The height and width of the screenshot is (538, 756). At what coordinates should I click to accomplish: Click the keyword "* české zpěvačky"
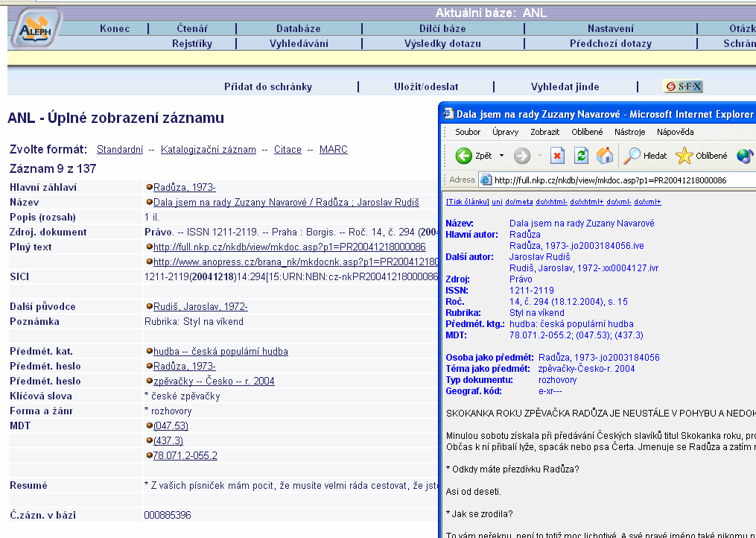[x=182, y=396]
